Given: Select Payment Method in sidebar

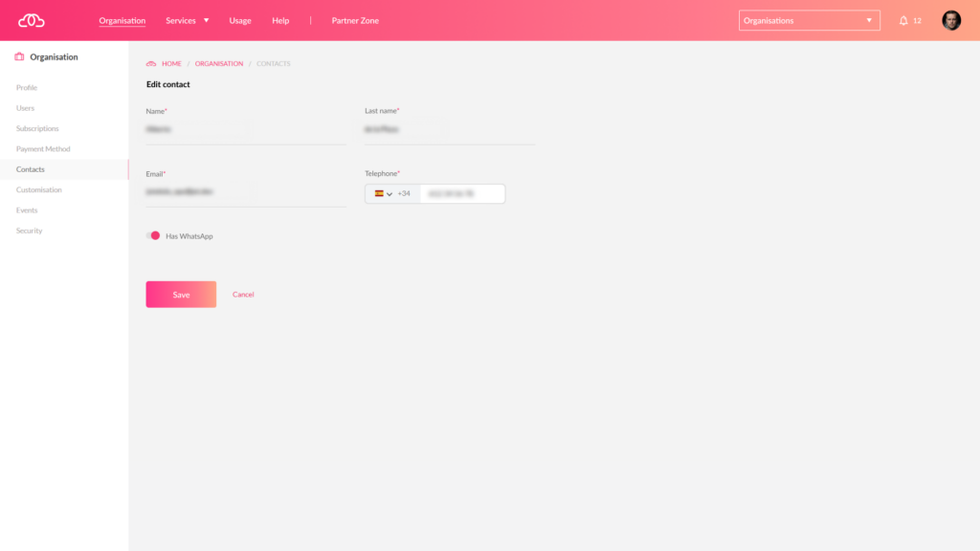Looking at the screenshot, I should [x=43, y=149].
